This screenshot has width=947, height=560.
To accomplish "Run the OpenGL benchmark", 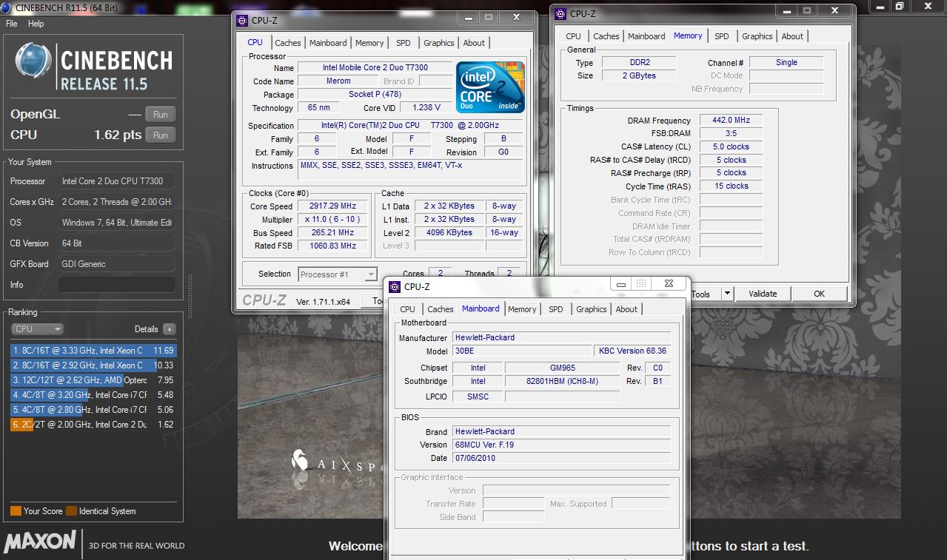I will [x=161, y=114].
